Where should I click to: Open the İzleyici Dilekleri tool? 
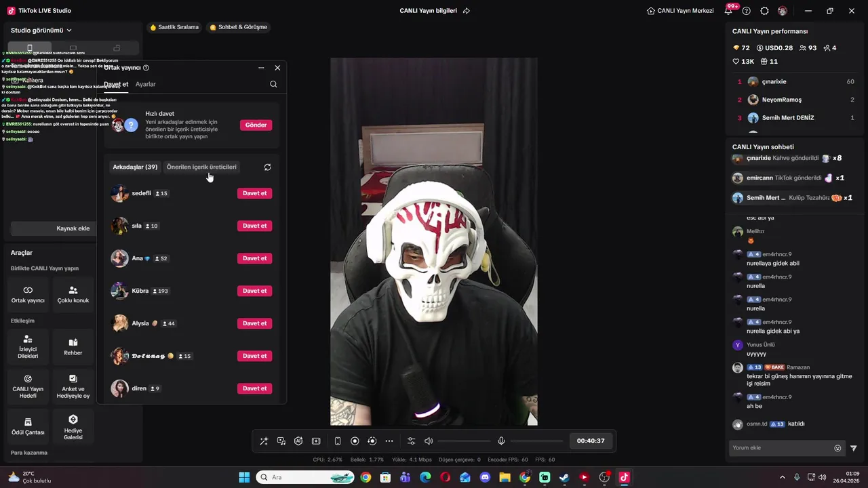click(x=28, y=347)
